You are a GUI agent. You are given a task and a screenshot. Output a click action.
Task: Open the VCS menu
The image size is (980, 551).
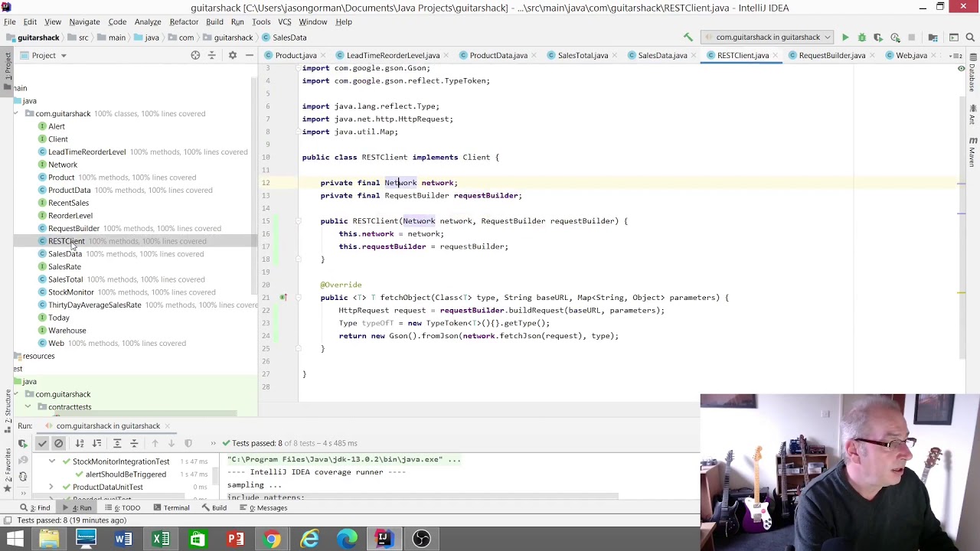tap(284, 21)
